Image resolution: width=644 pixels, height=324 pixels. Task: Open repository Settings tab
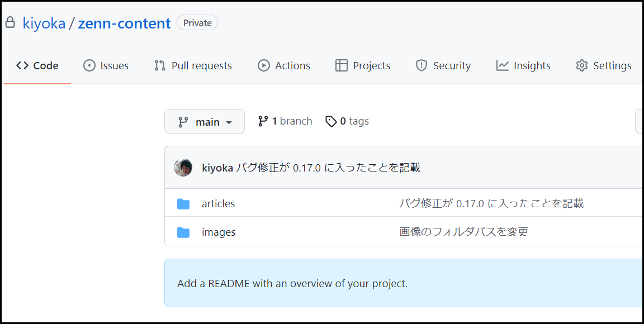tap(604, 66)
